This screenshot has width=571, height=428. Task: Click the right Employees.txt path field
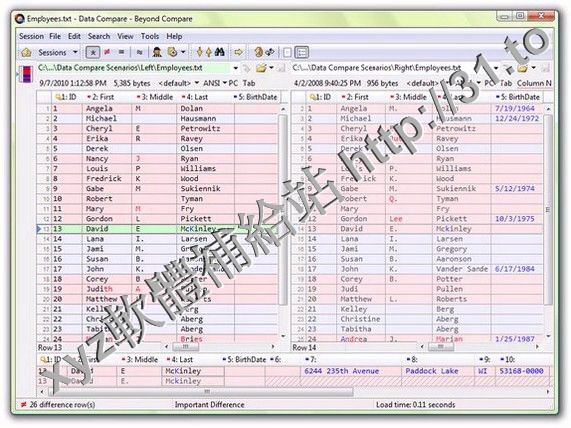click(x=391, y=68)
